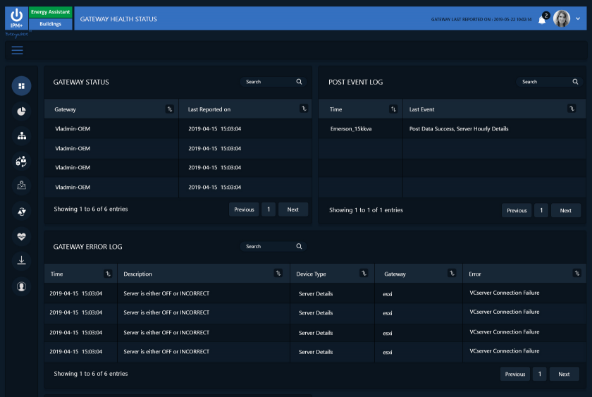Open the pie chart sidebar icon
The image size is (592, 397).
22,111
